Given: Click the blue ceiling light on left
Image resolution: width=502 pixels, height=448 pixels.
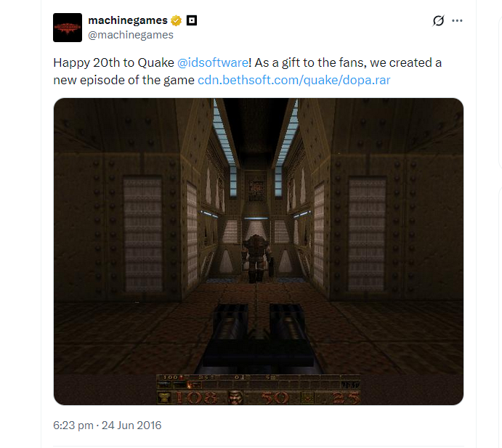Looking at the screenshot, I should click(224, 146).
